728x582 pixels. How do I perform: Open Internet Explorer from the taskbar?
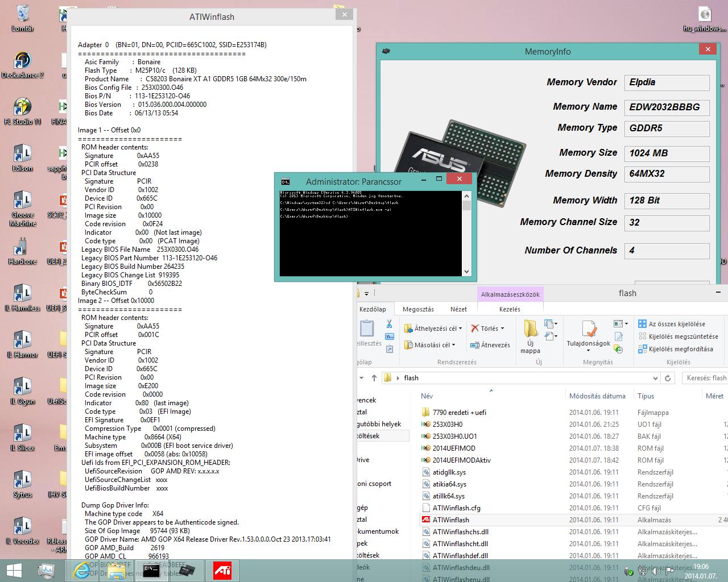point(82,570)
